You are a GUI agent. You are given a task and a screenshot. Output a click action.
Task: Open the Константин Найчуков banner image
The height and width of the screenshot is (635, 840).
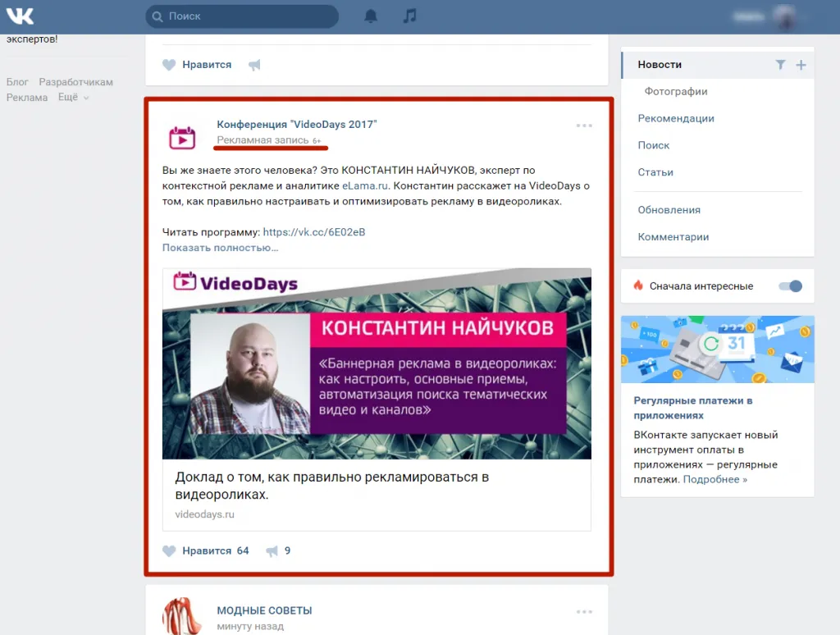[x=377, y=363]
